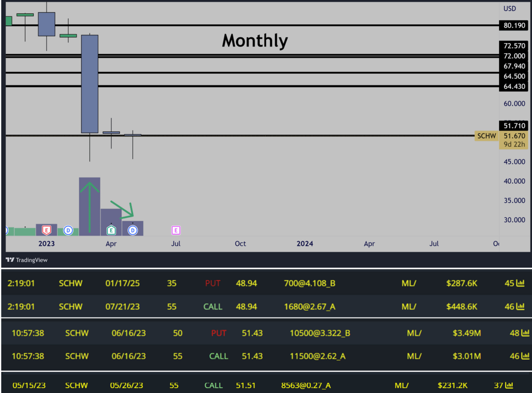Click the 2023 label on time axis
The height and width of the screenshot is (393, 532).
[x=47, y=244]
